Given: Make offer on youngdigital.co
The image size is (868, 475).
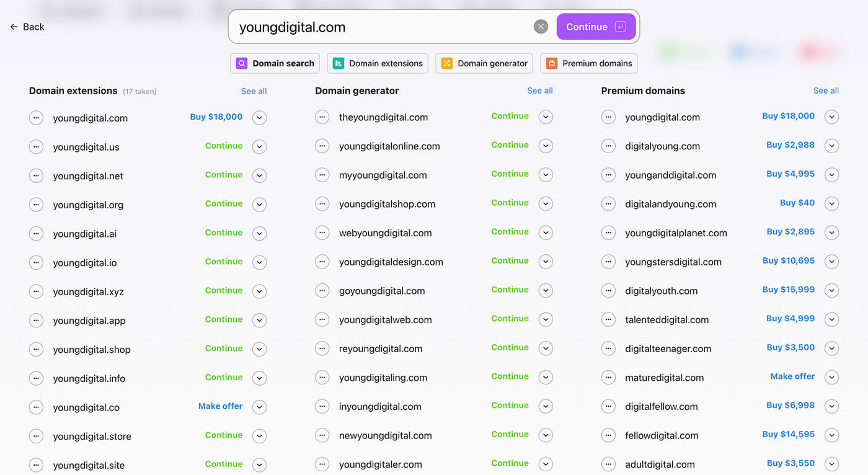Looking at the screenshot, I should pyautogui.click(x=220, y=406).
